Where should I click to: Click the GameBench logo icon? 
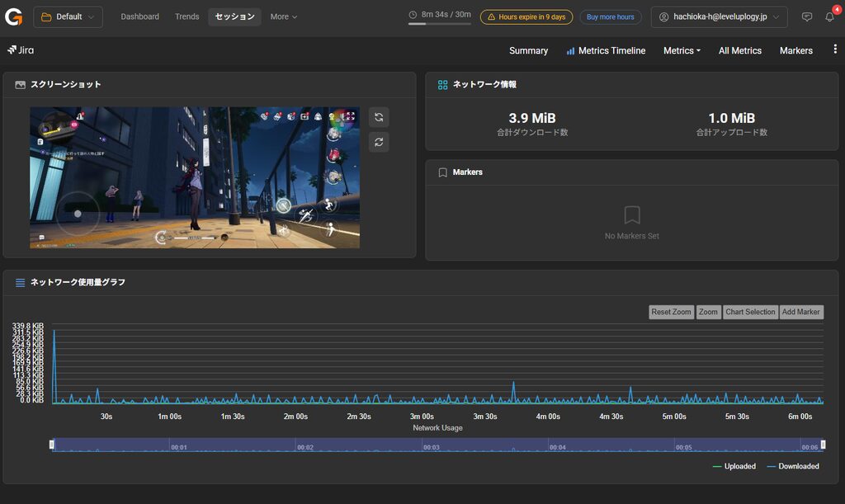pos(14,16)
